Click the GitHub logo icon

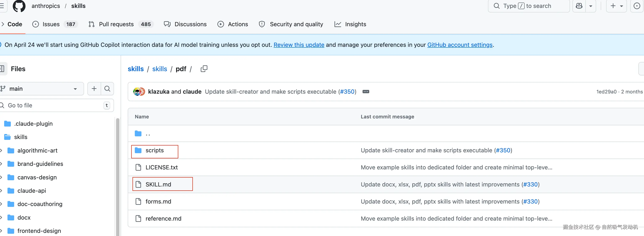tap(19, 6)
